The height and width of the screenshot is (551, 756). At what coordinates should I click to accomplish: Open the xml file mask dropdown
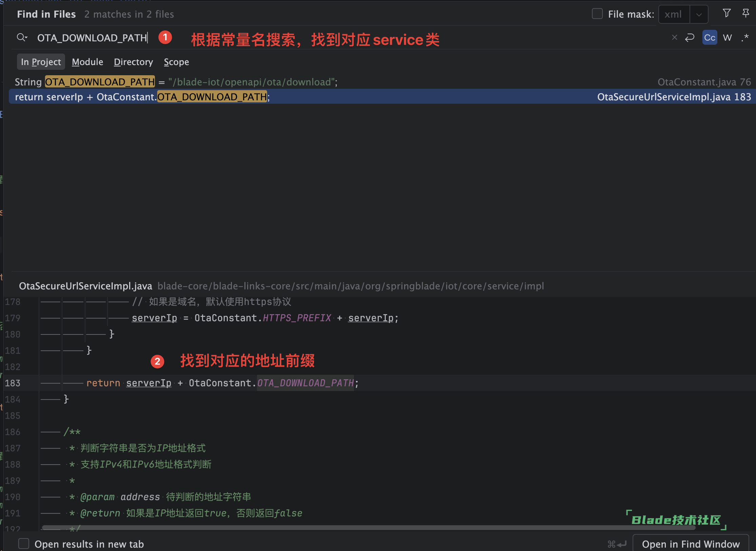click(x=674, y=14)
